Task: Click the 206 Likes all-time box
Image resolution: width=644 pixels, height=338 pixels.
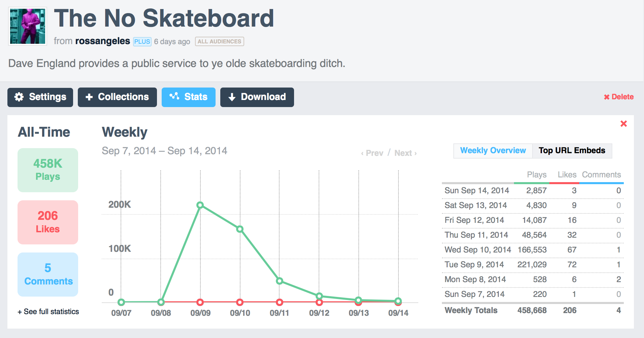Action: click(x=48, y=222)
